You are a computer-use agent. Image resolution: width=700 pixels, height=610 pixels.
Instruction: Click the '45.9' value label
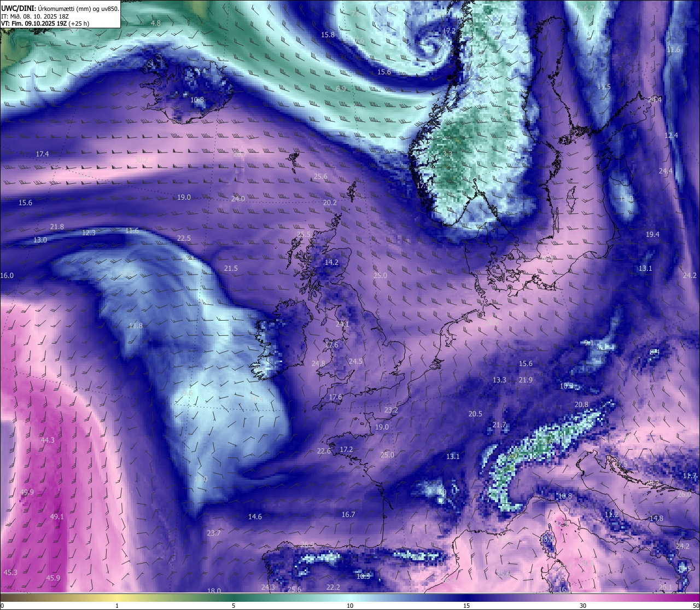[x=53, y=578]
